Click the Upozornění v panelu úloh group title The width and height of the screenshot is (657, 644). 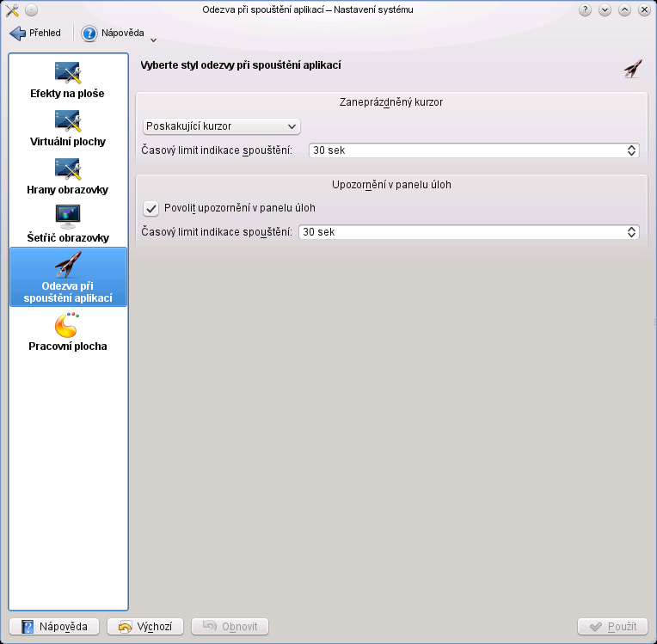[391, 185]
